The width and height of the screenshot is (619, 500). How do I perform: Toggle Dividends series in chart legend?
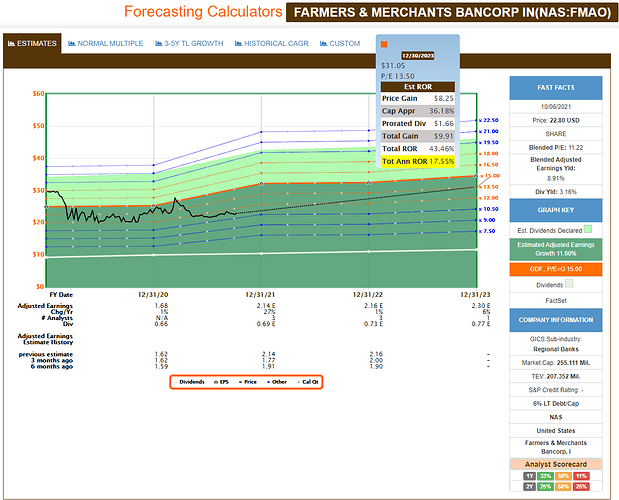189,382
